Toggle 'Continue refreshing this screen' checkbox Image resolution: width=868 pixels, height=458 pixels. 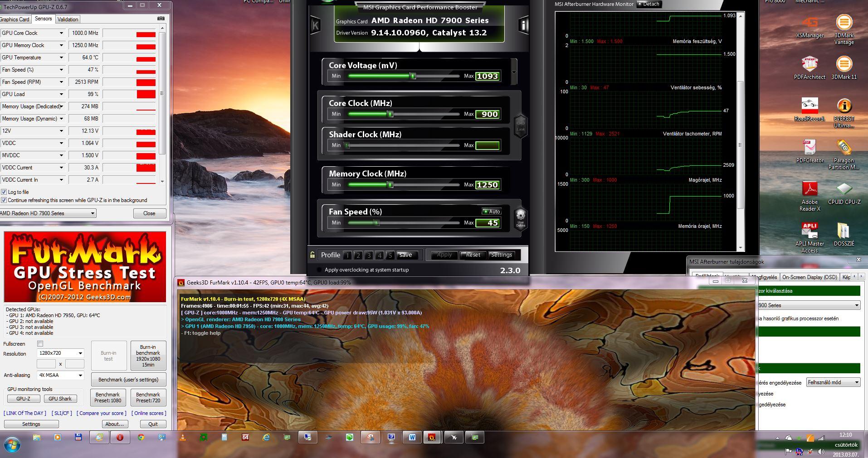4,200
